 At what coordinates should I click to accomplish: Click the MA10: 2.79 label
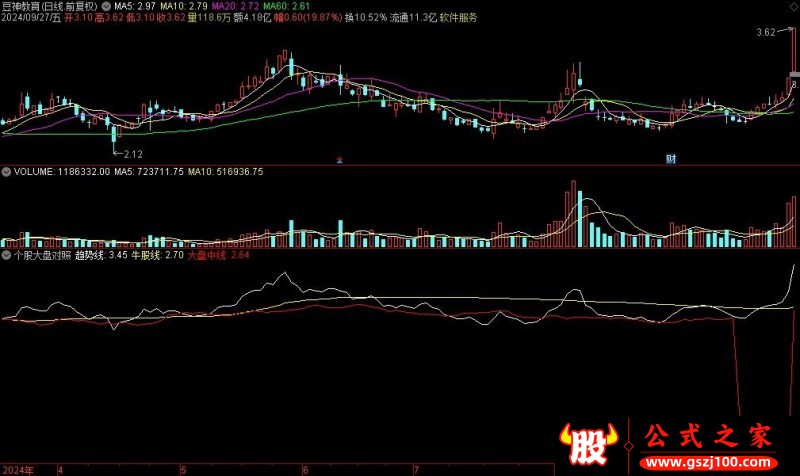[x=184, y=7]
